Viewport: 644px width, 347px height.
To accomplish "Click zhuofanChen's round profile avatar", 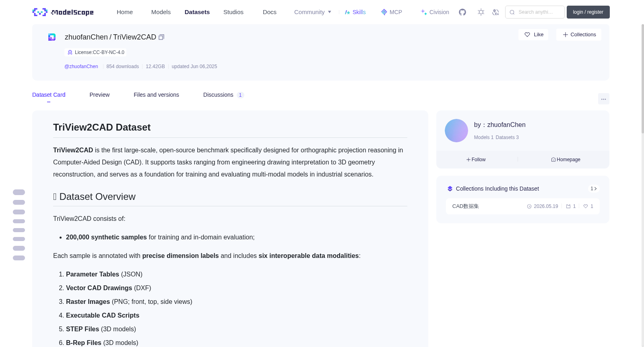I will coord(456,131).
